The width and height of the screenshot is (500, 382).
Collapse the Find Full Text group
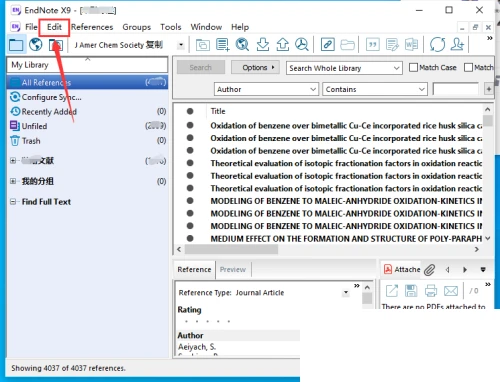[13, 202]
